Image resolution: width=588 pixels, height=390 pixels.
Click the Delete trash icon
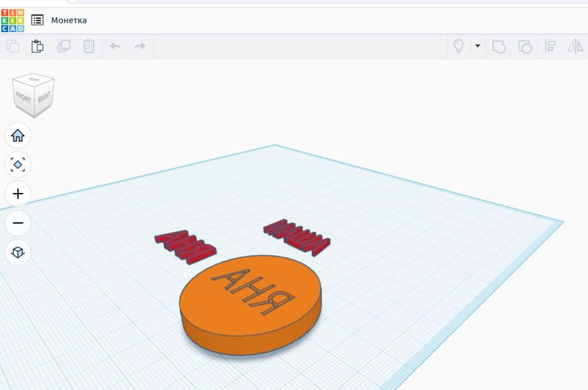89,46
